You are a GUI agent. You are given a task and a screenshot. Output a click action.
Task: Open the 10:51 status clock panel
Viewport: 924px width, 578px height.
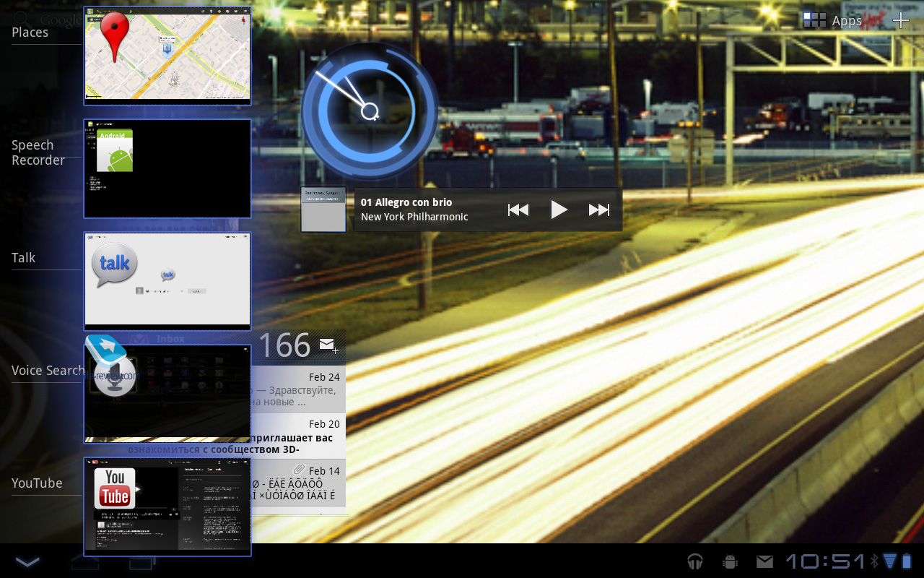click(x=825, y=561)
